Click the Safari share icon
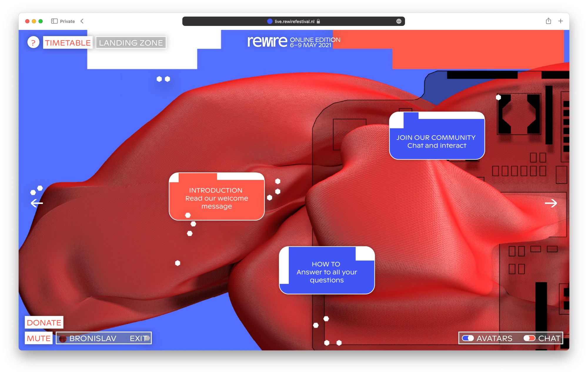588x375 pixels. click(x=548, y=21)
